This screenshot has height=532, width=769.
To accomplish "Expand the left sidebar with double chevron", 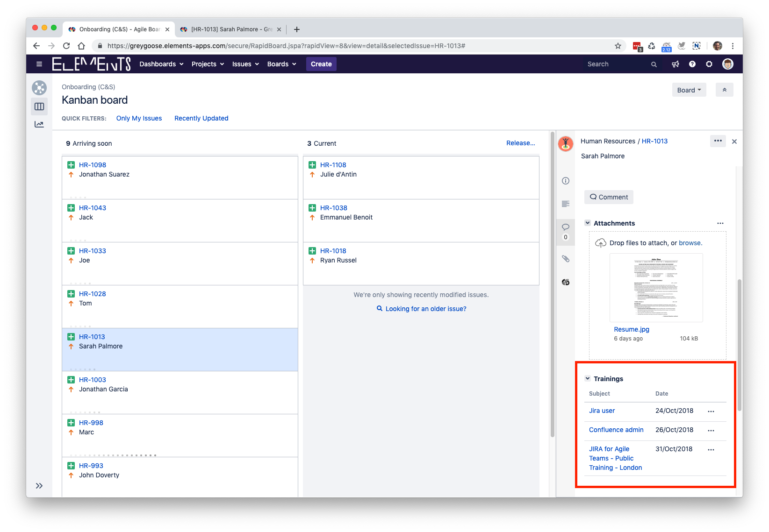I will tap(39, 486).
